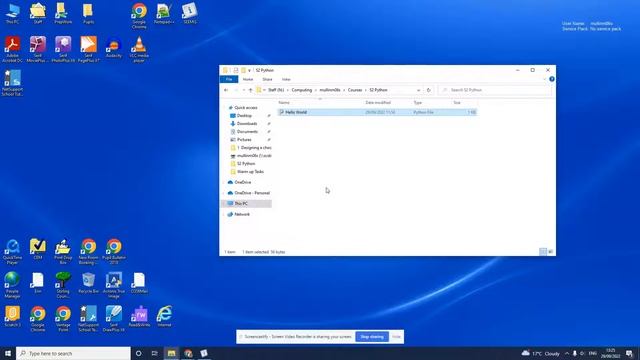
Task: Click Courses in the address breadcrumb
Action: coord(355,90)
